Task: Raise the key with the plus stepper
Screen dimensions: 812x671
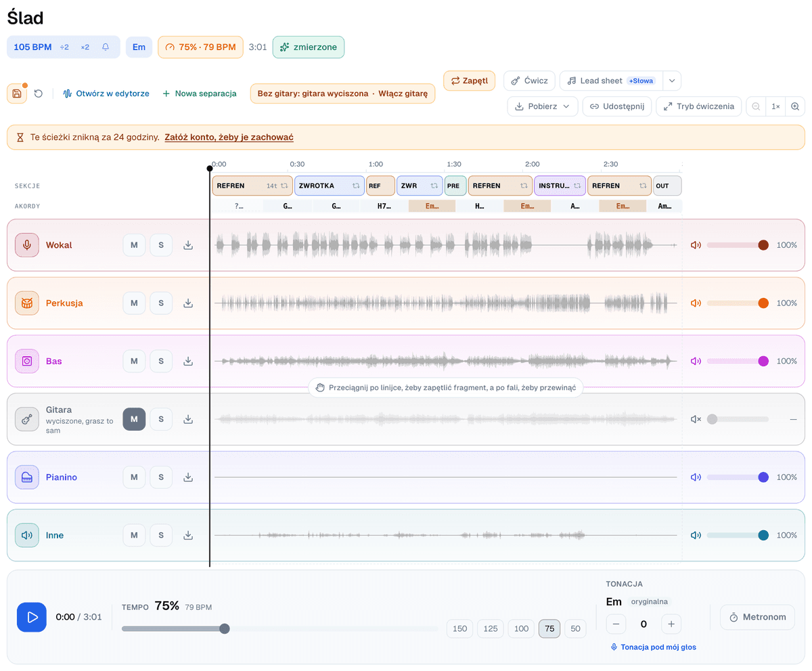Action: click(x=671, y=624)
